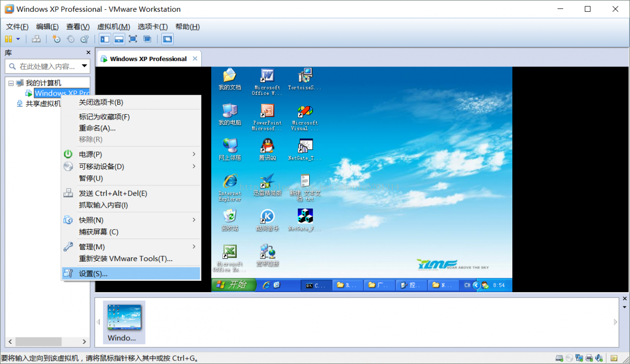Choose 重命名(A)... in the context menu

131,128
